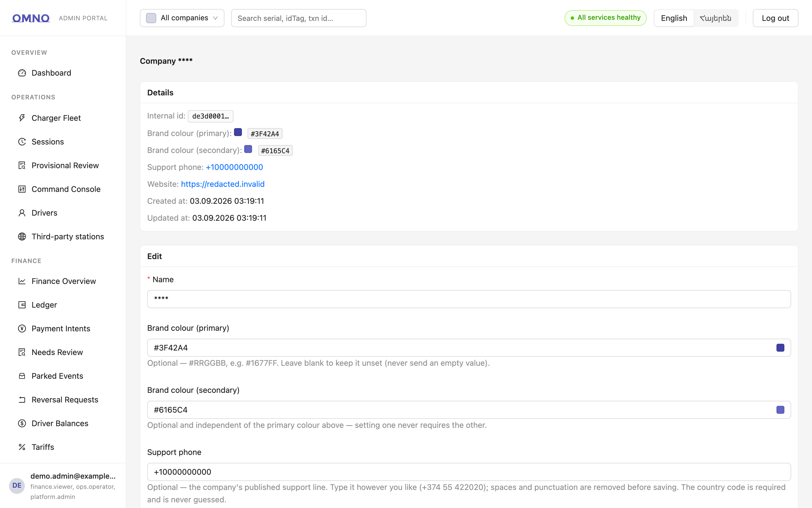The width and height of the screenshot is (812, 508).
Task: Open Command Console
Action: click(63, 189)
